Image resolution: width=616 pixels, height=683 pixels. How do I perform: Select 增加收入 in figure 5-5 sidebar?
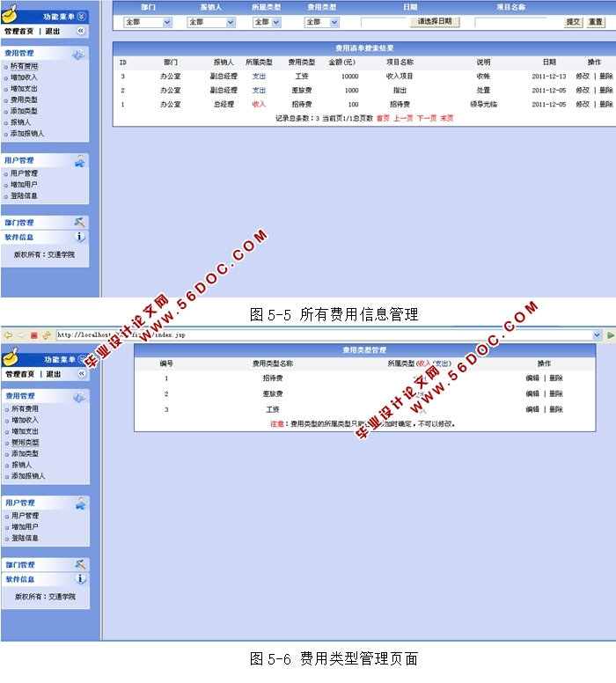click(24, 77)
